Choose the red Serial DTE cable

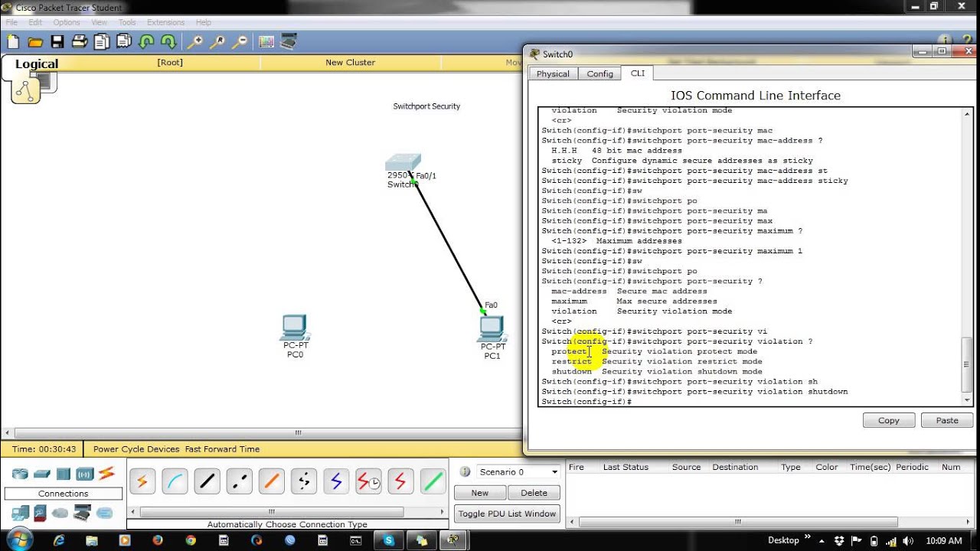coord(400,481)
